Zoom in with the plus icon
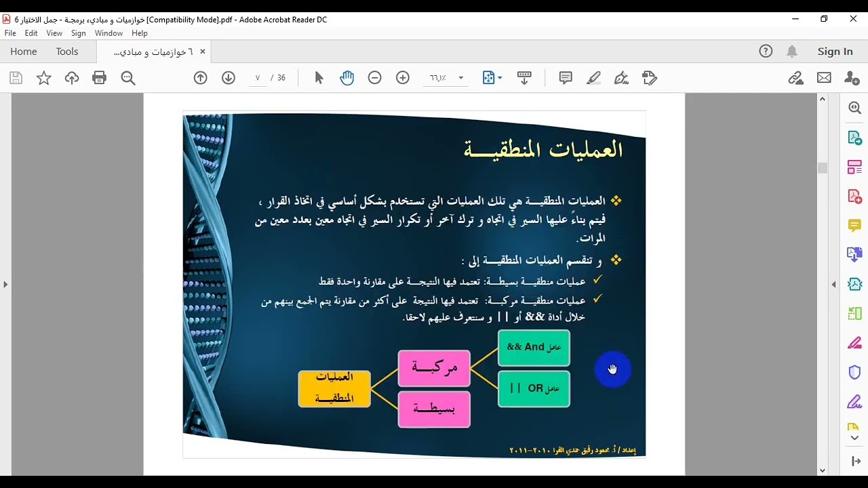868x488 pixels. [x=403, y=78]
